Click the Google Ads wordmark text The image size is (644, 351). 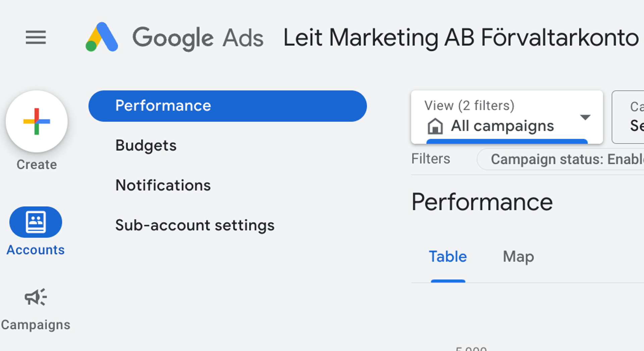198,38
